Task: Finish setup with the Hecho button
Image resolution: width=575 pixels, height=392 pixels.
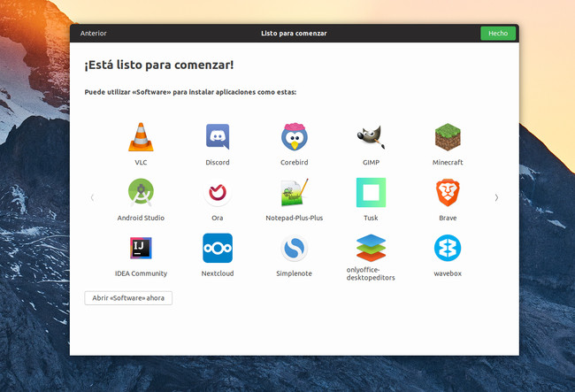Action: (498, 34)
